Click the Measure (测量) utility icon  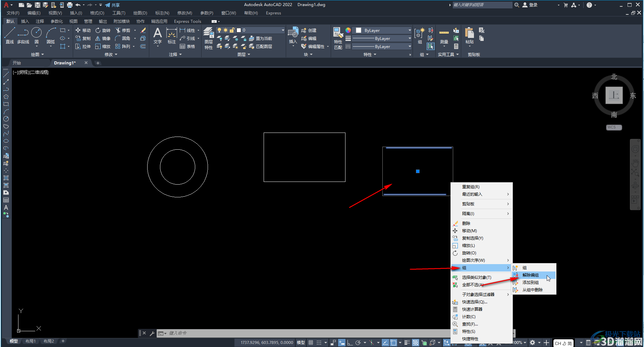(x=444, y=36)
